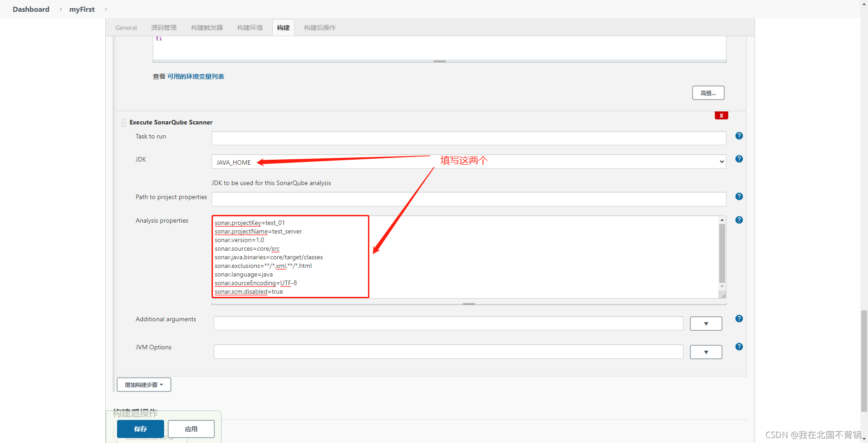Click the Analysis properties scroll up arrow
Screen dimensions: 868x443
(x=722, y=219)
